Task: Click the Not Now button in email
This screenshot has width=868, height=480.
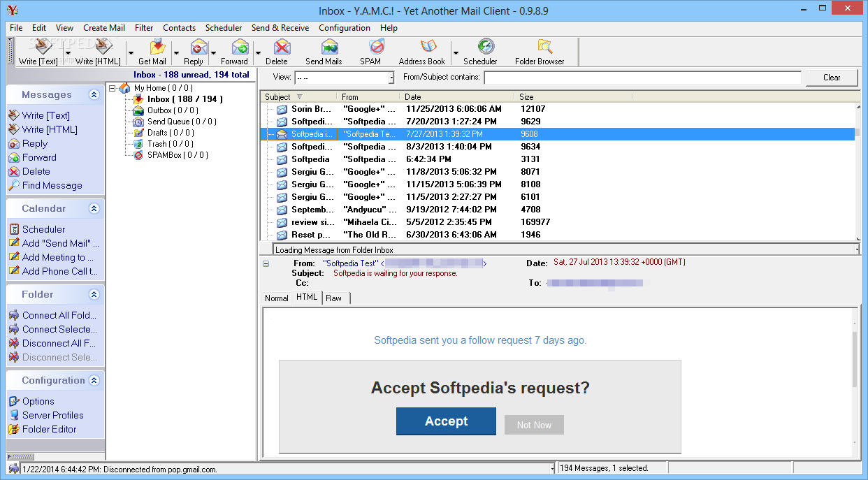Action: tap(534, 425)
